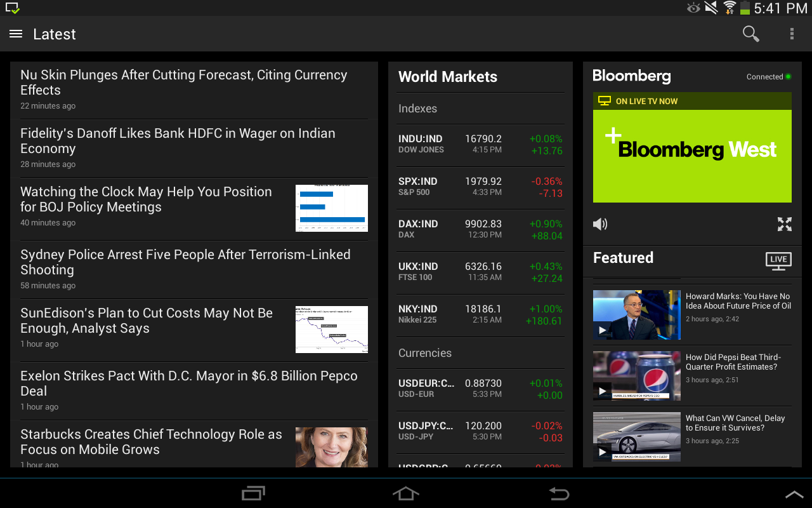
Task: Select the USD-JPY currency row
Action: tap(481, 432)
